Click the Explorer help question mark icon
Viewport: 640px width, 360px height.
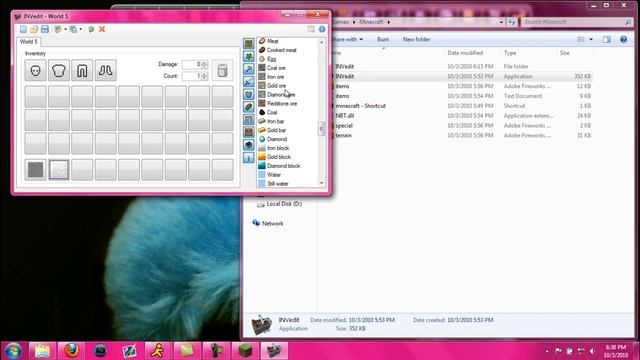point(623,40)
